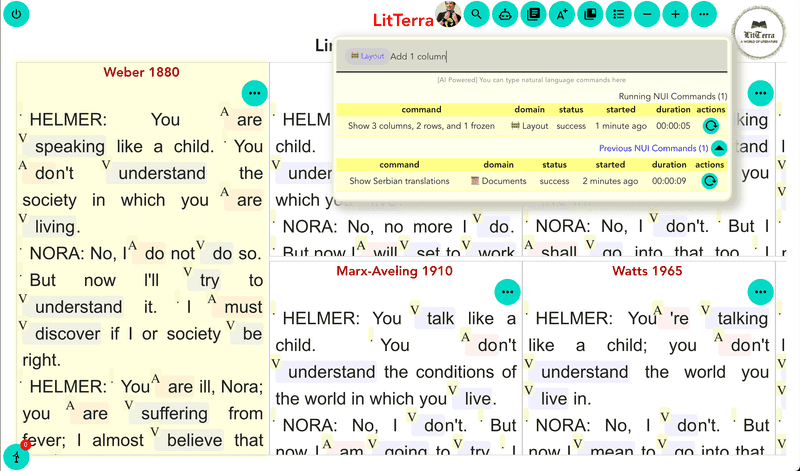Screen dimensions: 800x471
Task: Collapse Previous NUI Commands section
Action: [x=719, y=148]
